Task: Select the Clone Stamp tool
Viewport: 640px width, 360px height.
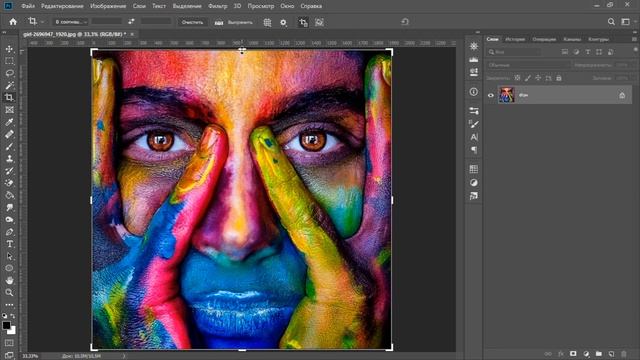Action: (9, 159)
